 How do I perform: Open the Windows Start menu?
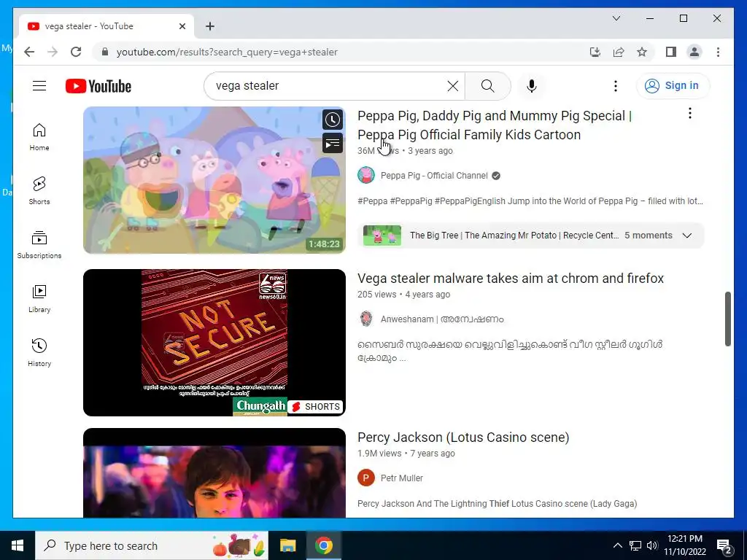pos(18,545)
